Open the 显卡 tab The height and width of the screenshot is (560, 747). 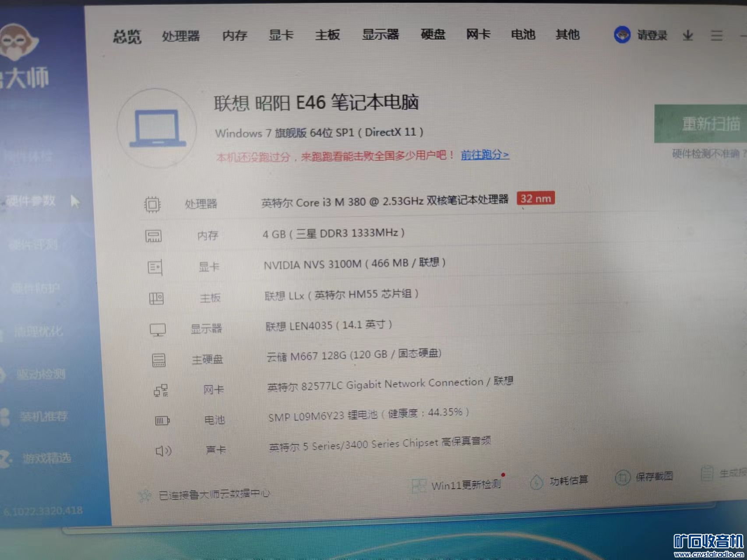point(281,35)
